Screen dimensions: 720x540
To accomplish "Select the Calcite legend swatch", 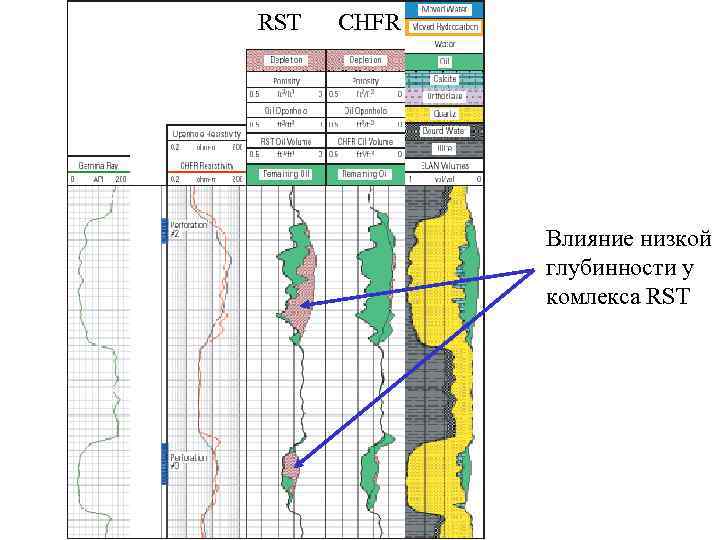I will click(444, 79).
